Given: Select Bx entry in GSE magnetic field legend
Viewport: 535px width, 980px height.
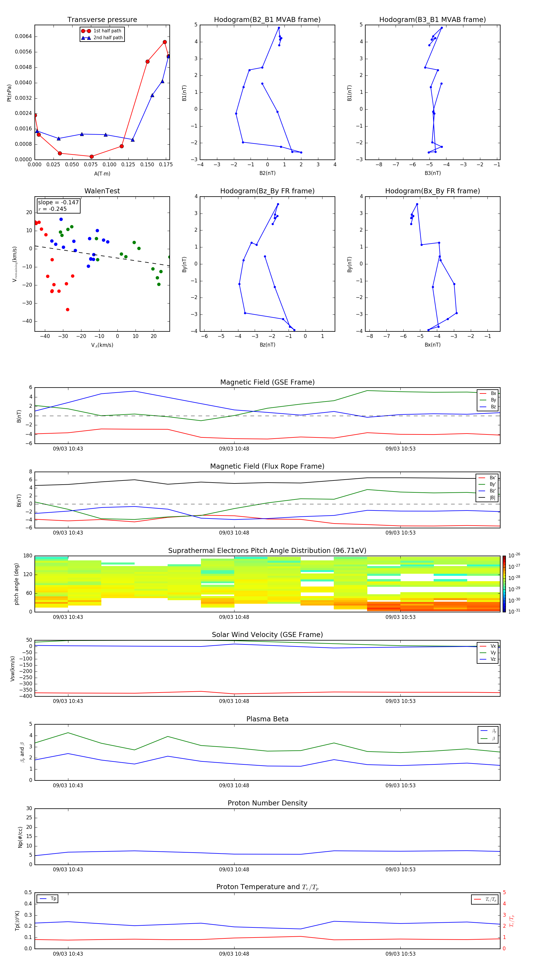Looking at the screenshot, I should [x=488, y=393].
